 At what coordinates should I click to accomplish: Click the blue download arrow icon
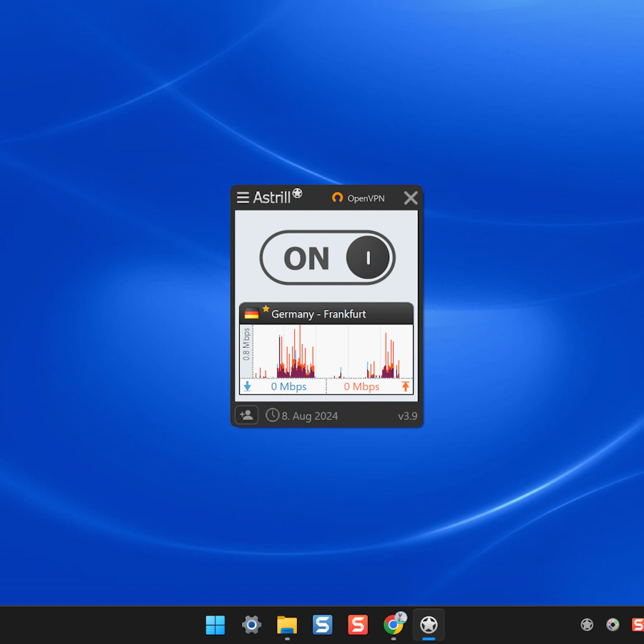pyautogui.click(x=248, y=386)
